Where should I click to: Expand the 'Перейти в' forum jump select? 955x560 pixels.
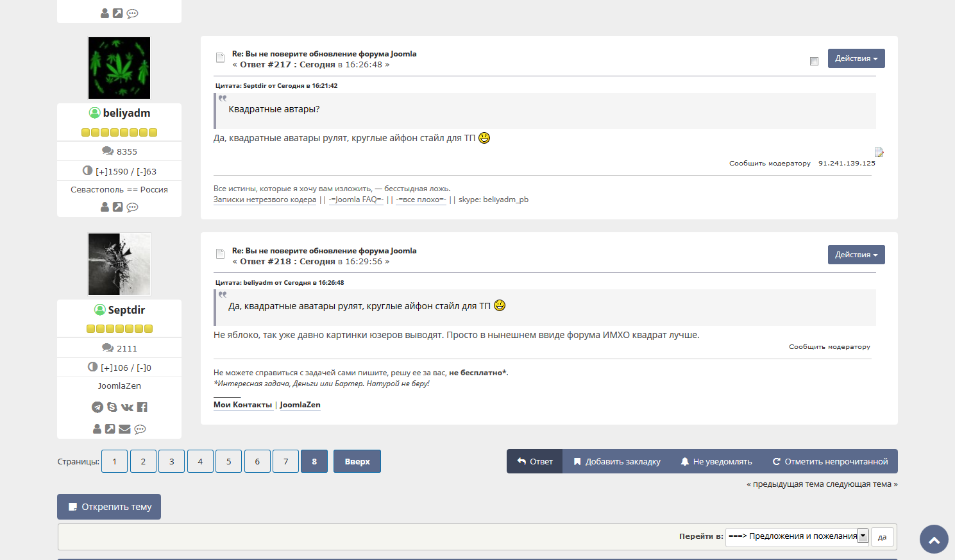[x=797, y=536]
